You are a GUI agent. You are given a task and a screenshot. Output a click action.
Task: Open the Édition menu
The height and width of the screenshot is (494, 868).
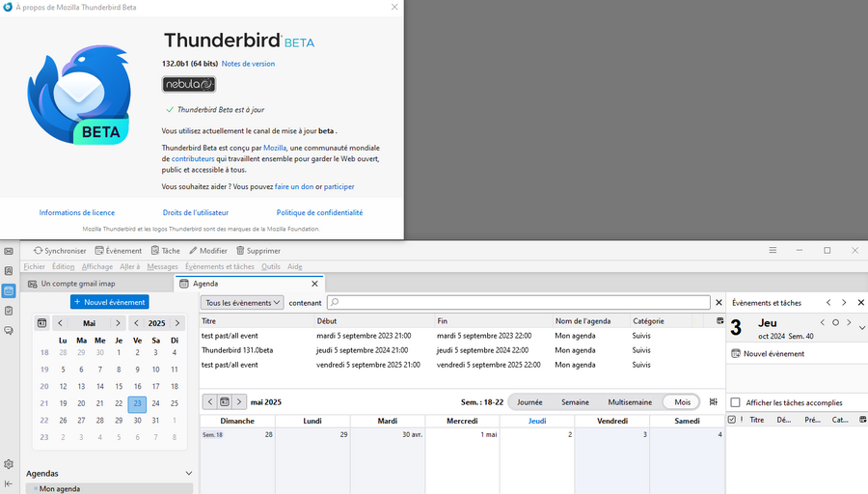pos(63,266)
